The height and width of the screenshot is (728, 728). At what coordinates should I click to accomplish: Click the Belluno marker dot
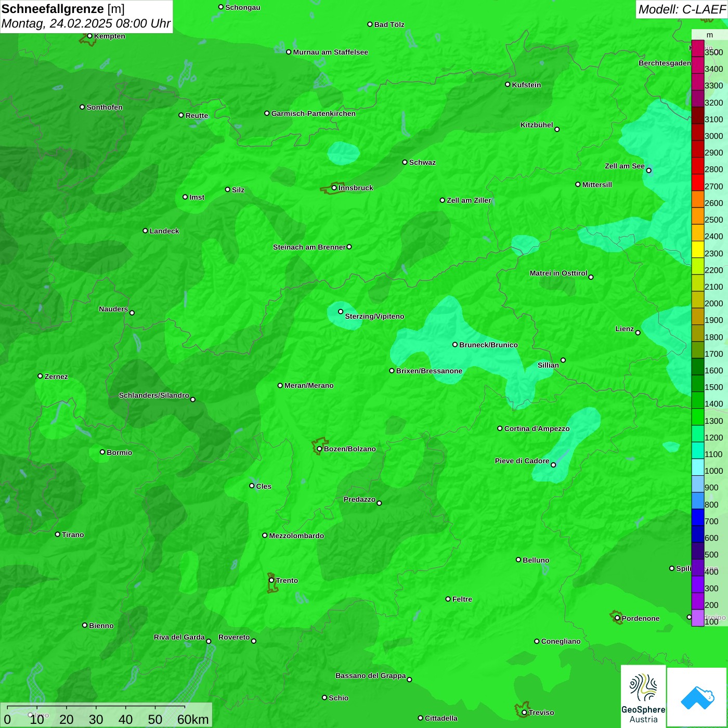[518, 560]
